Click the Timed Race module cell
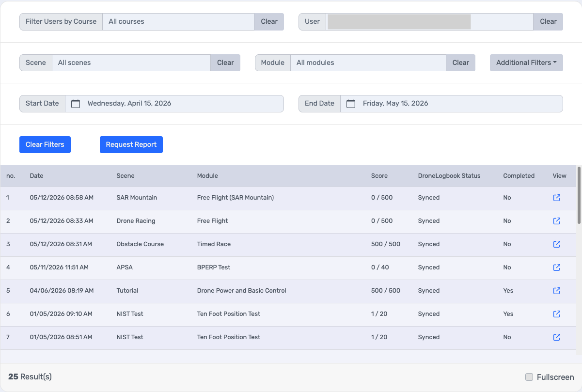The image size is (582, 392). tap(214, 244)
